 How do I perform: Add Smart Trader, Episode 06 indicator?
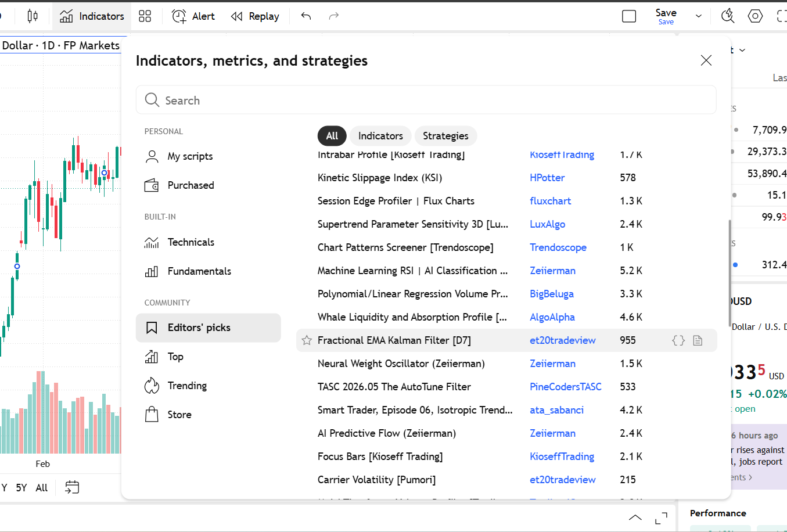pos(415,410)
